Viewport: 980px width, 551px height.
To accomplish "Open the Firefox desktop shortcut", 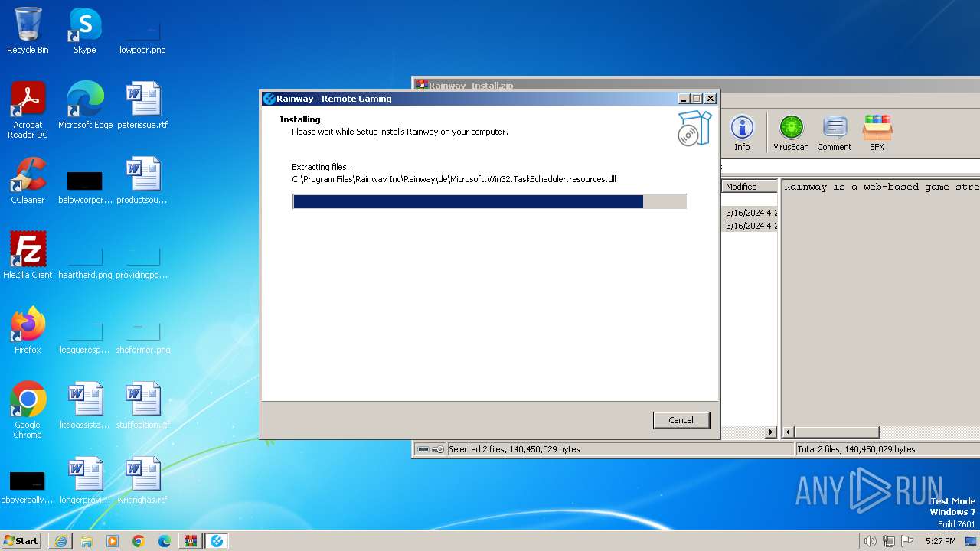I will pos(28,331).
